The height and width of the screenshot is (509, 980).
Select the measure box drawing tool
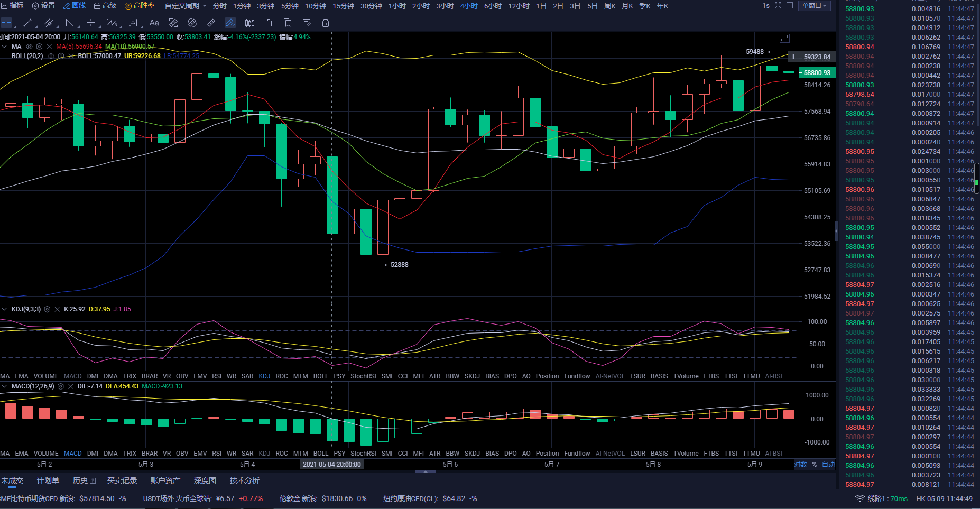(133, 23)
